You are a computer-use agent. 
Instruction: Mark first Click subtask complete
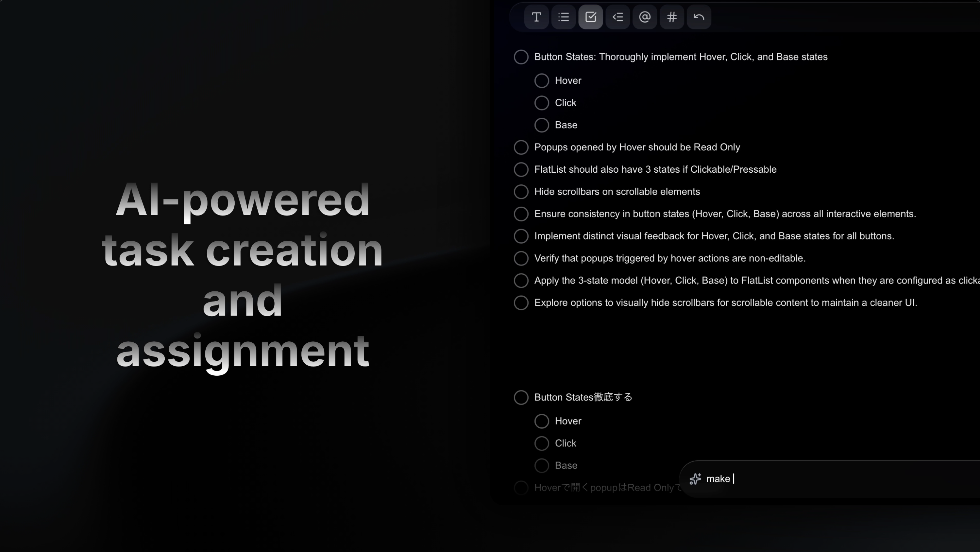(541, 103)
